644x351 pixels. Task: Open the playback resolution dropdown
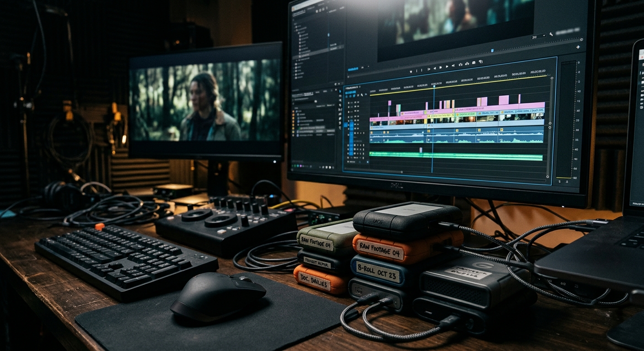coord(539,36)
